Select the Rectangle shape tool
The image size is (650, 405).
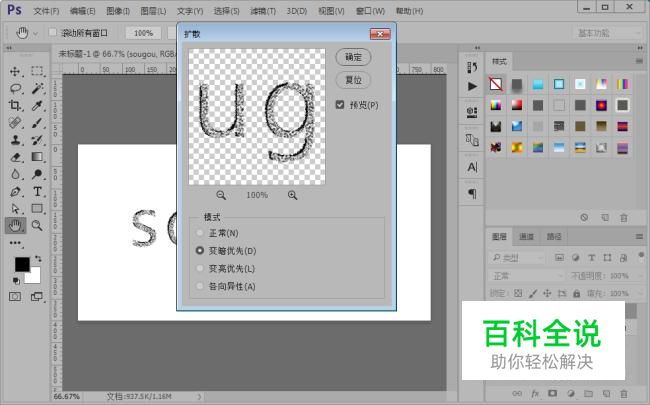tap(37, 209)
